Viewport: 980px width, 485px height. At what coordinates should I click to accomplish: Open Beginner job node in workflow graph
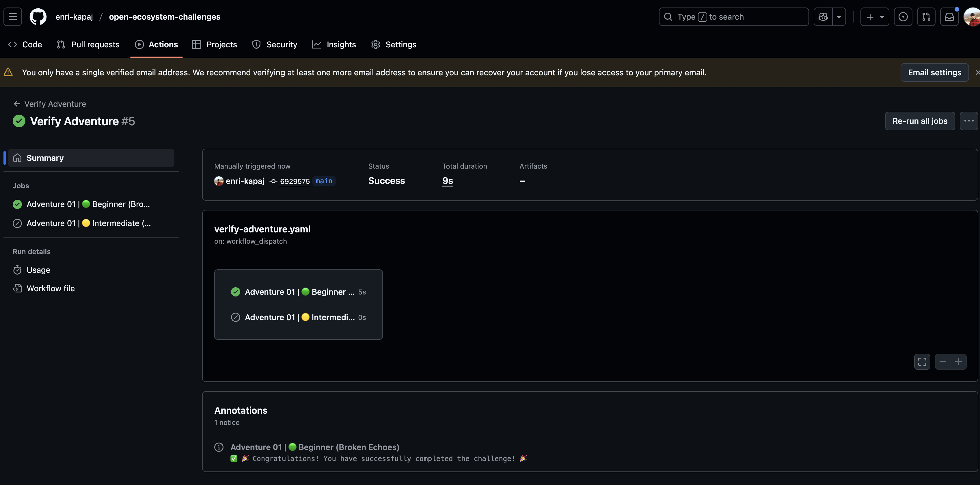click(x=298, y=292)
